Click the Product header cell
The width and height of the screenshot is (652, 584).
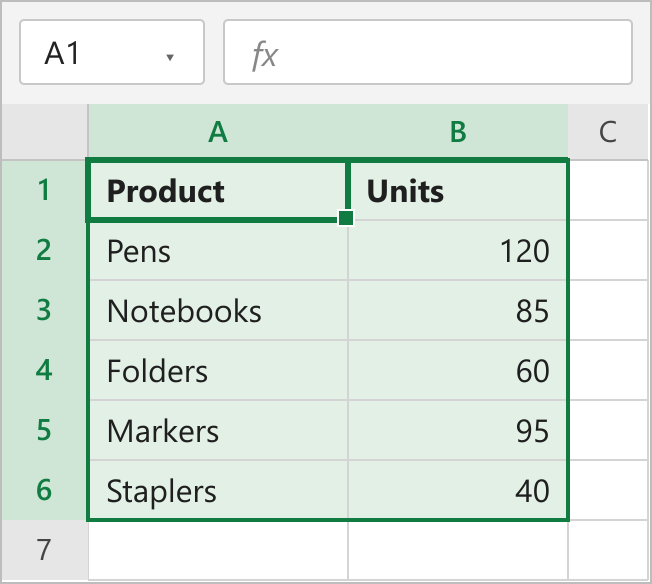point(217,191)
